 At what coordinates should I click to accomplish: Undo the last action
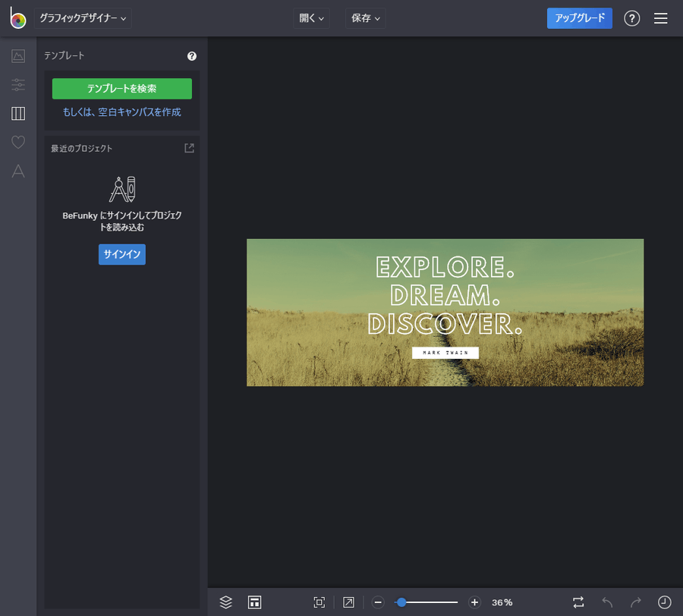click(x=607, y=602)
